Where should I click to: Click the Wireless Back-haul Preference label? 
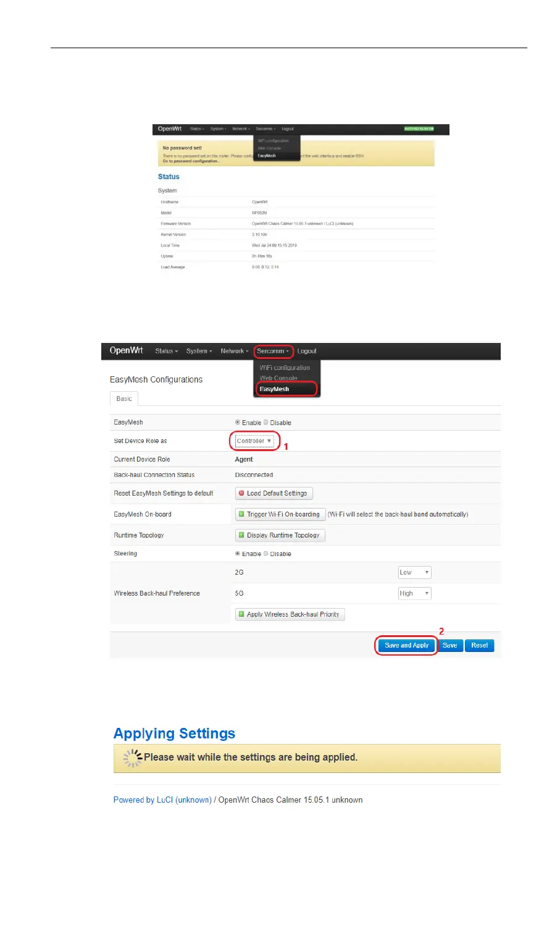point(157,593)
